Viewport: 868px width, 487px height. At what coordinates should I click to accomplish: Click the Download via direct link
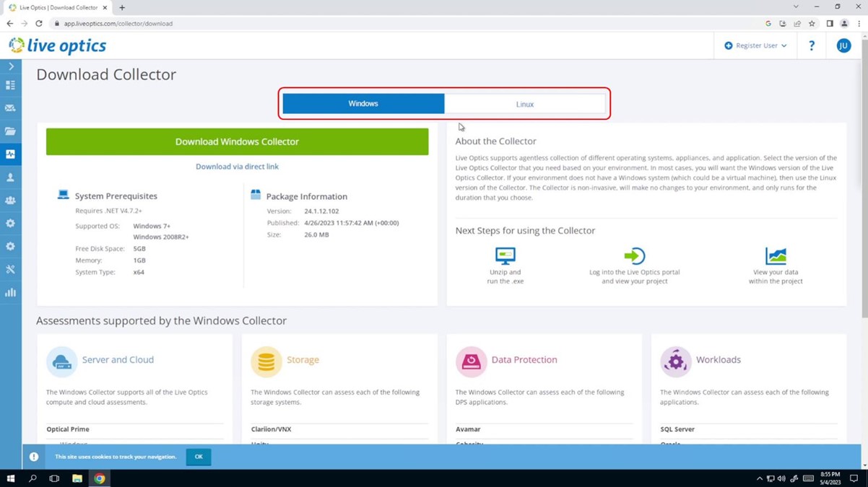pos(237,167)
